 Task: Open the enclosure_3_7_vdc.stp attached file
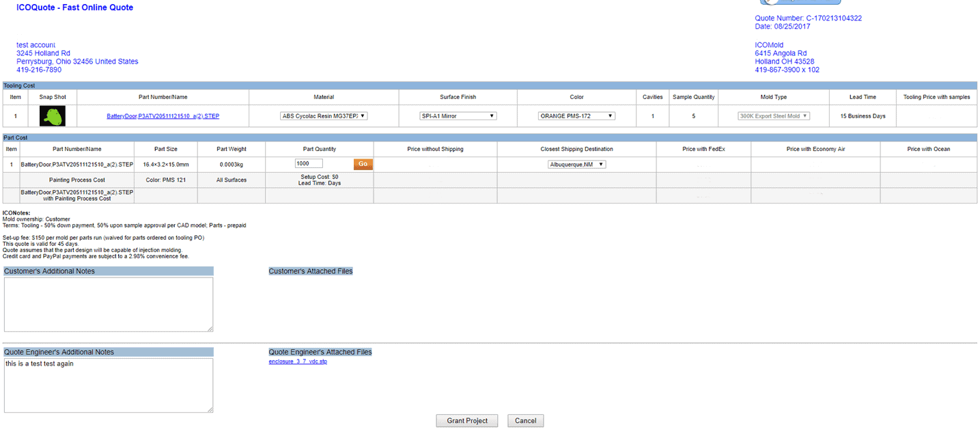[x=298, y=361]
